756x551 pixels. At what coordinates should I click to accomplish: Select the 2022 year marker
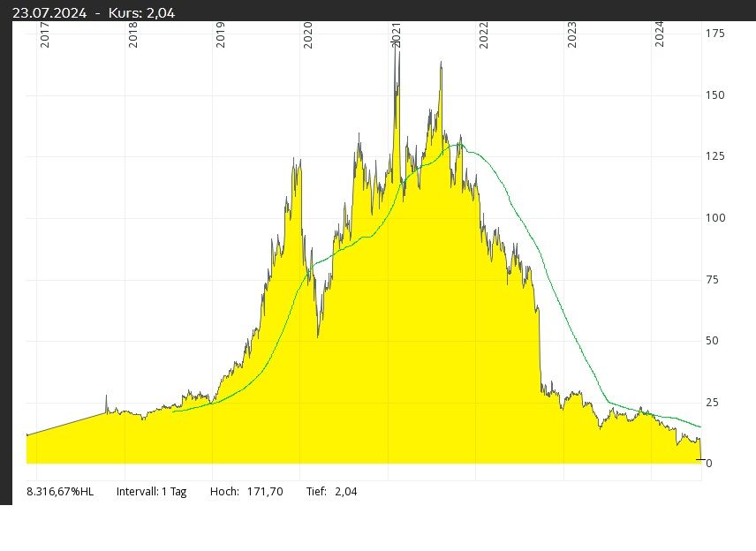tap(484, 36)
